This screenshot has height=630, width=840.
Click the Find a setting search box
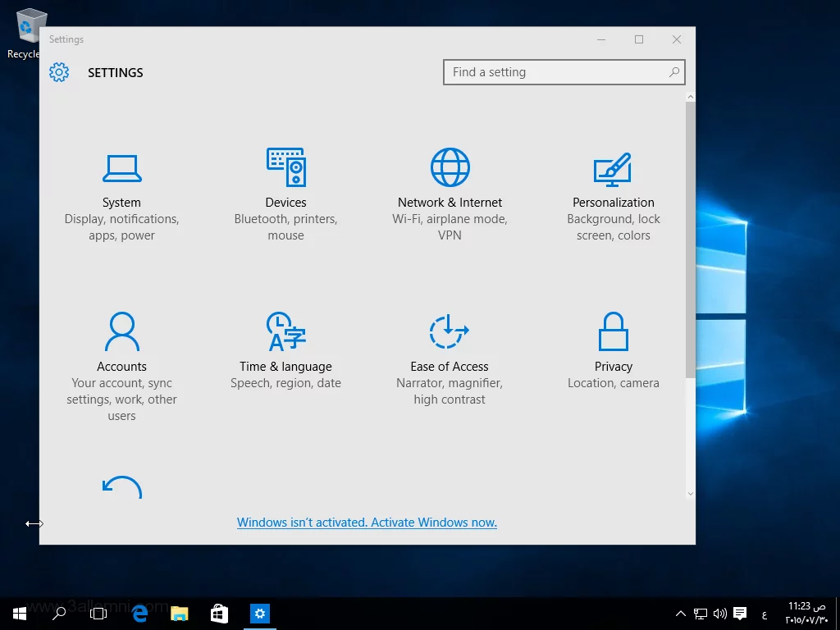click(x=554, y=72)
